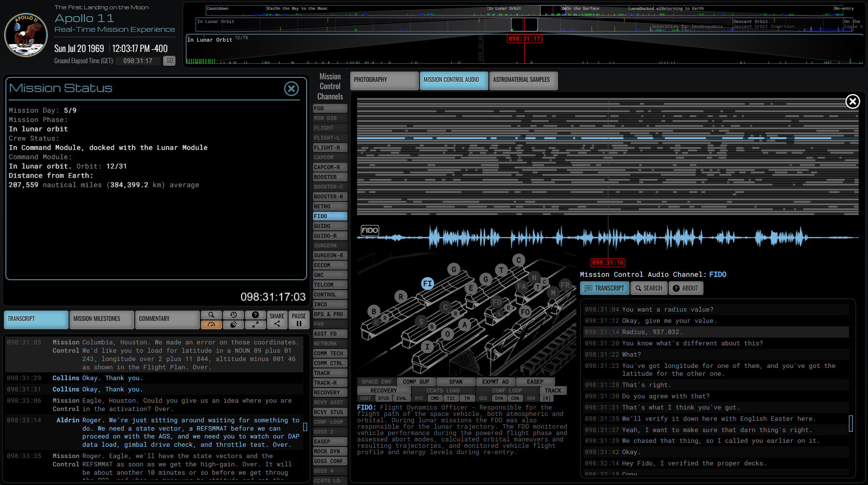
Task: Select the N console position circle
Action: coord(534,277)
